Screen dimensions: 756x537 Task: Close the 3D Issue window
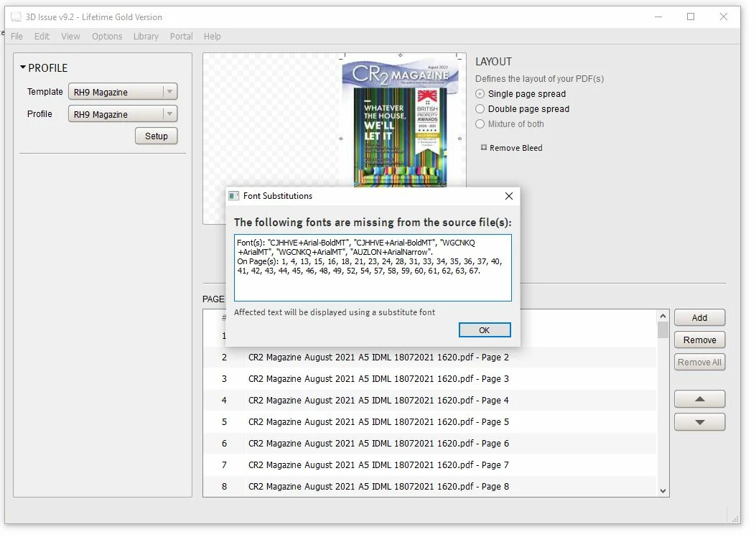723,17
